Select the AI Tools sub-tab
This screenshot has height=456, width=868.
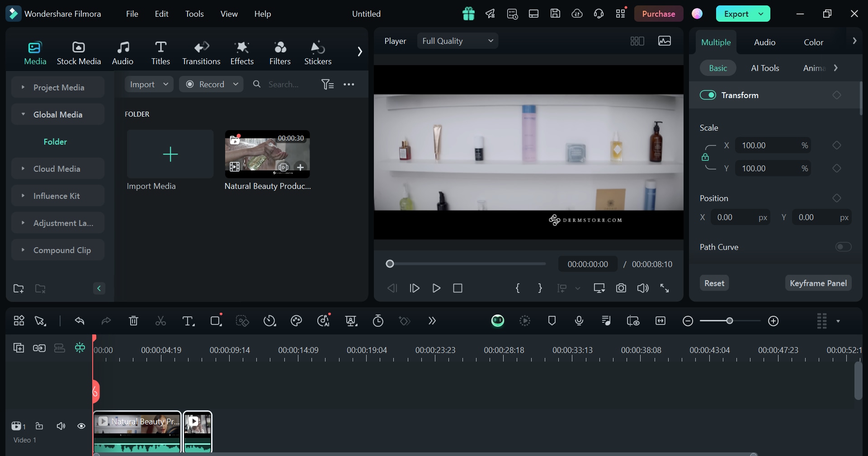coord(765,68)
